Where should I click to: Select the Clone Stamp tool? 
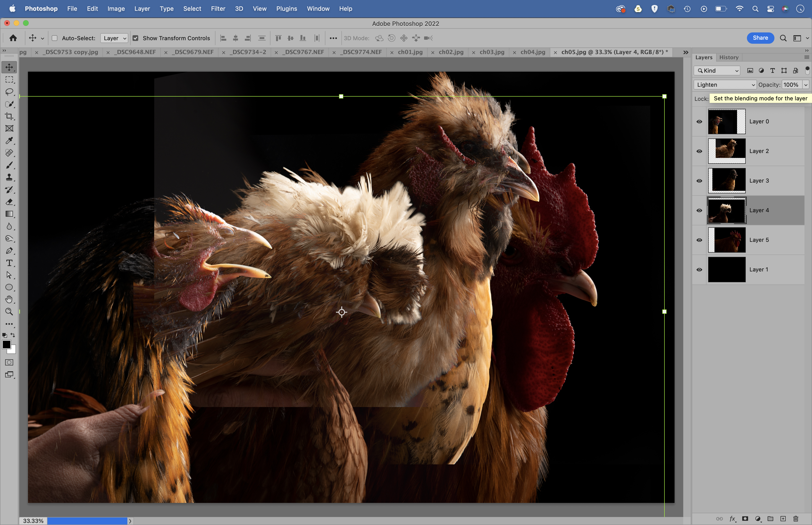point(9,177)
